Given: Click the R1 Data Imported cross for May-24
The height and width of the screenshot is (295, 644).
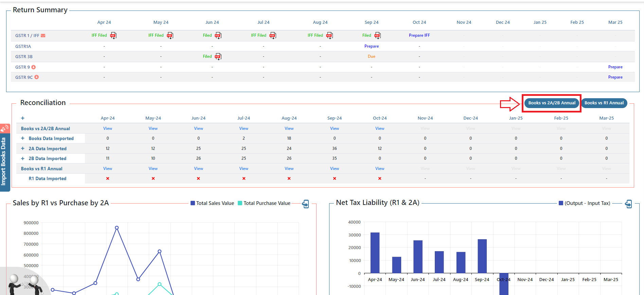Looking at the screenshot, I should click(x=153, y=178).
